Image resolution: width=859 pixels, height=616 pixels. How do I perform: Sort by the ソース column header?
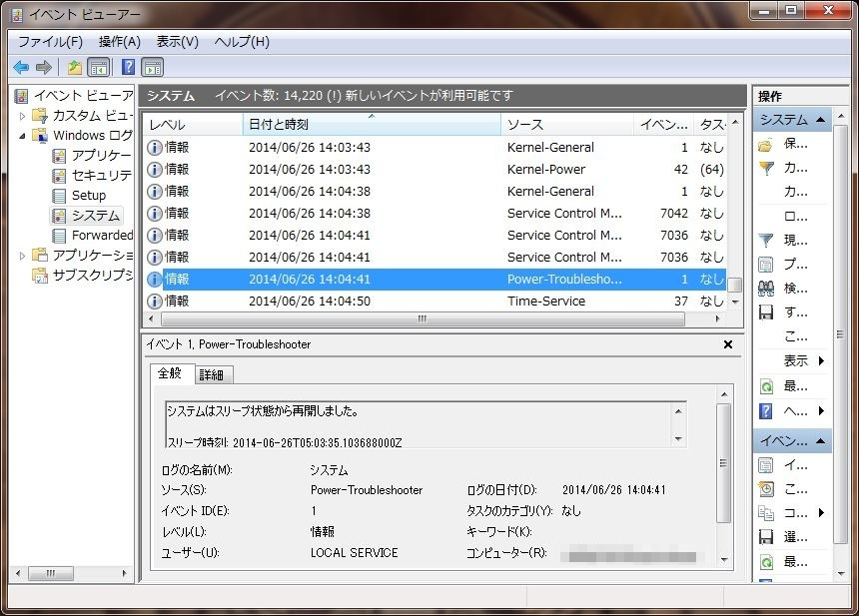click(567, 124)
